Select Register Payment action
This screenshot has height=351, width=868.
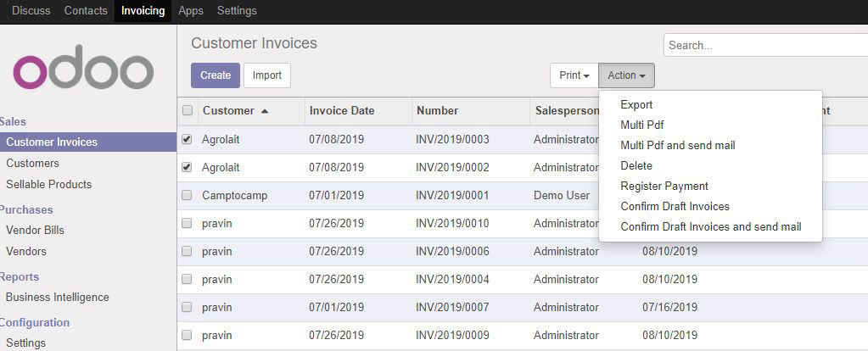point(664,187)
